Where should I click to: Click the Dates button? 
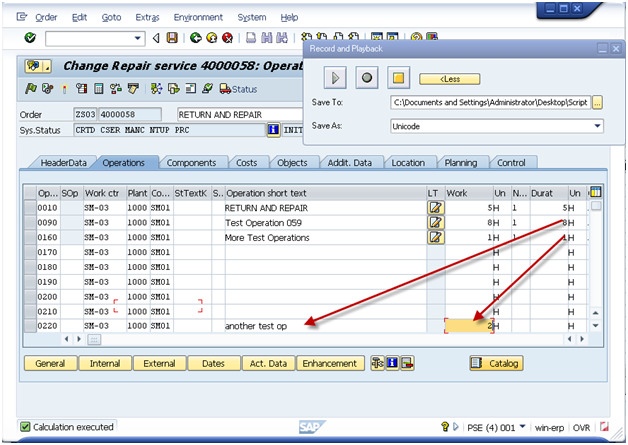click(213, 363)
